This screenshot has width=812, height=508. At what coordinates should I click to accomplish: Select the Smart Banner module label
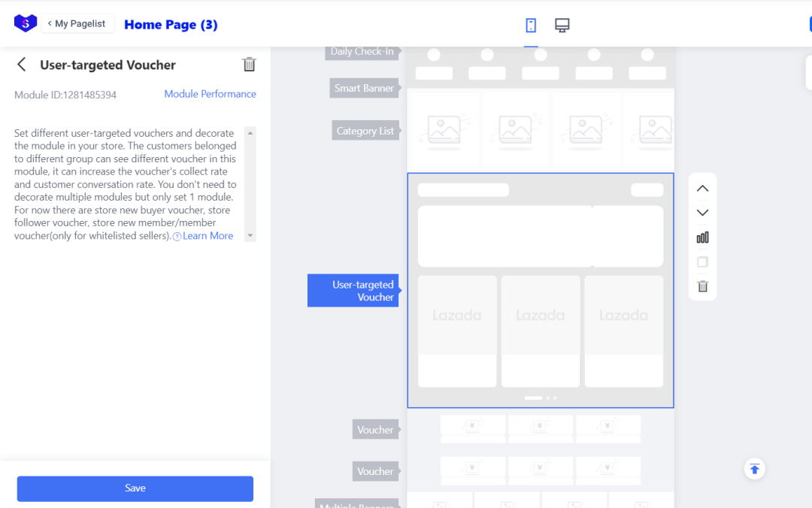364,88
